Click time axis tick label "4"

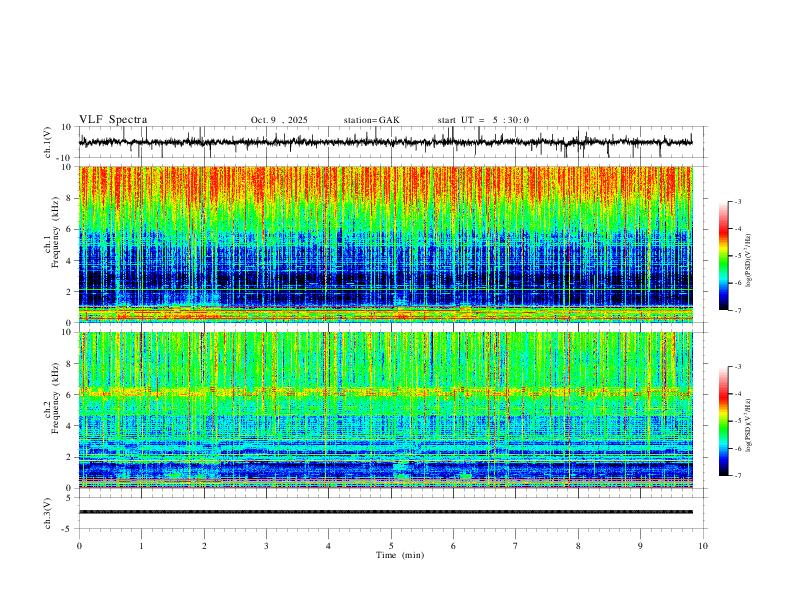tap(328, 546)
